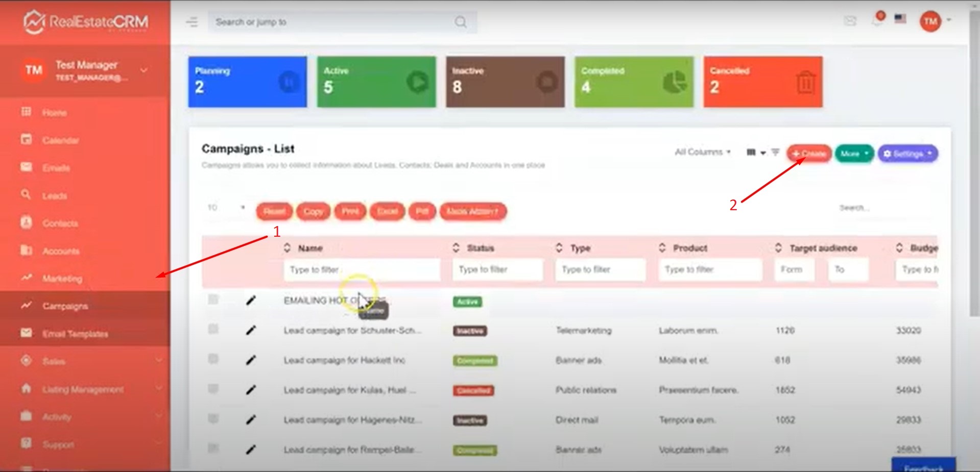Open the Settings dropdown button

pos(907,154)
